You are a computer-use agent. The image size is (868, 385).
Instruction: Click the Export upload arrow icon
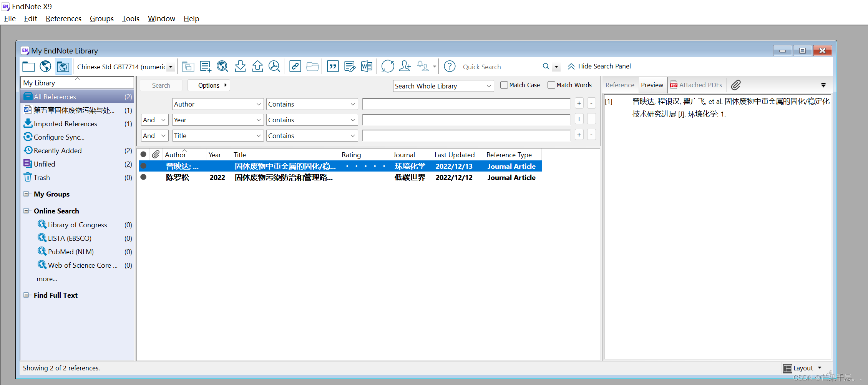point(257,67)
